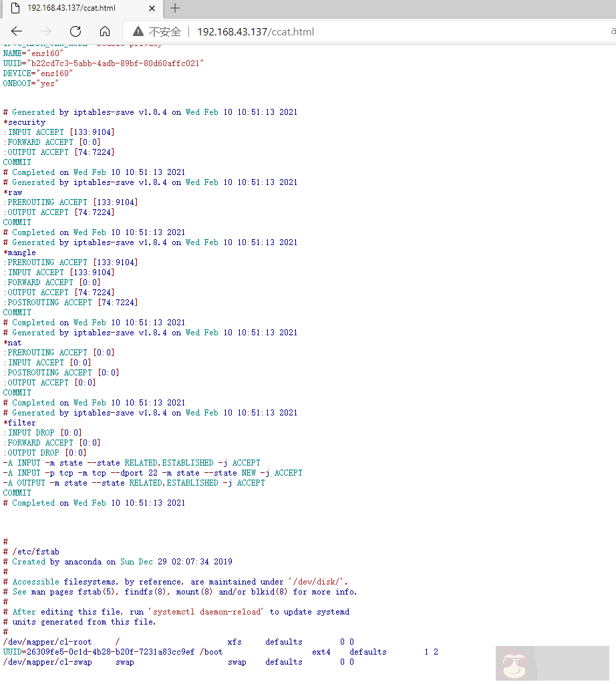Click the /dev/mapper/cl-swap entry
Viewport: 616px width, 684px height.
point(47,662)
